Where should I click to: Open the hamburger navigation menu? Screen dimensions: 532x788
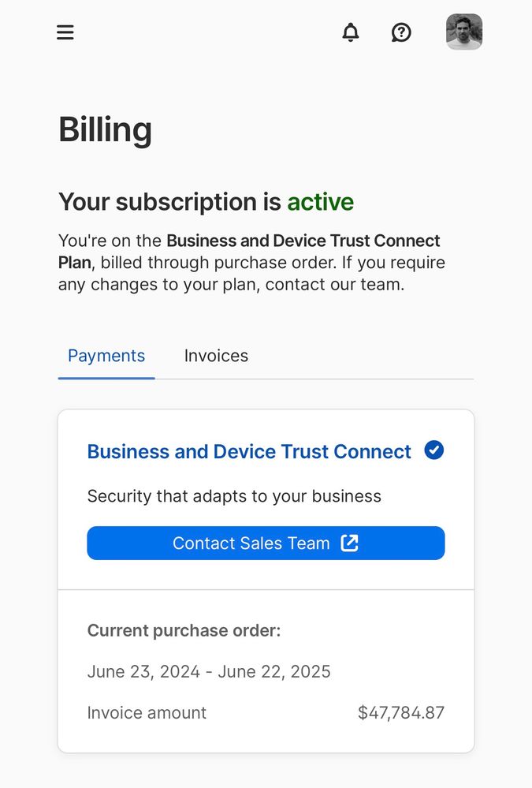point(65,32)
